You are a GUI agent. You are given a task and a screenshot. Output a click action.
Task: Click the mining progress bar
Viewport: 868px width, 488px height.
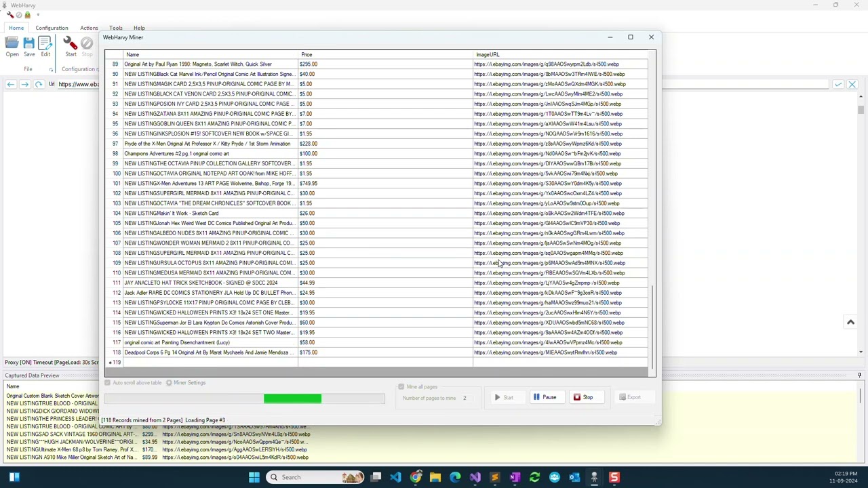(244, 399)
